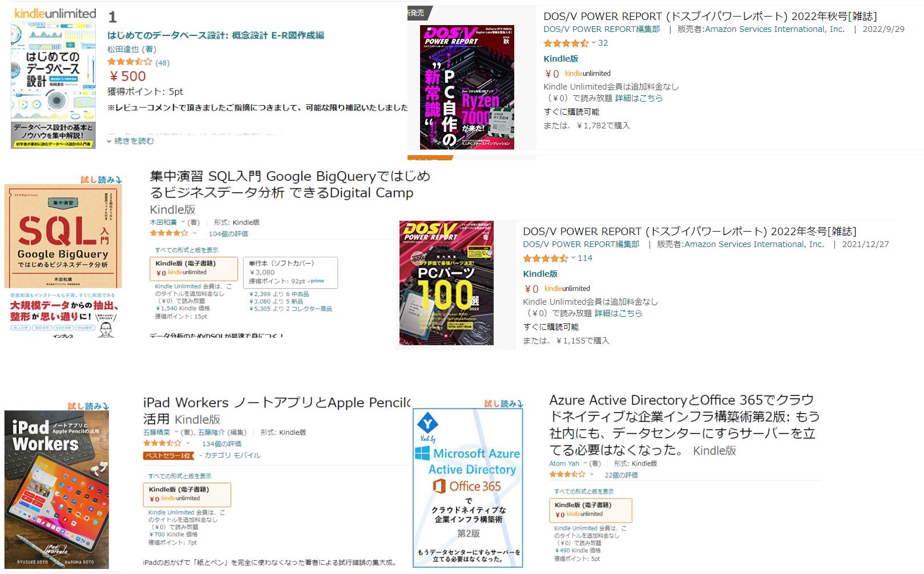Click すべての形式と版を表示 for SQL入門 book

(187, 250)
